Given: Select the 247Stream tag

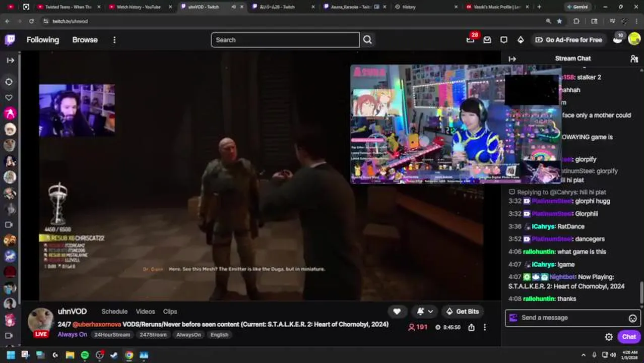Looking at the screenshot, I should [153, 335].
